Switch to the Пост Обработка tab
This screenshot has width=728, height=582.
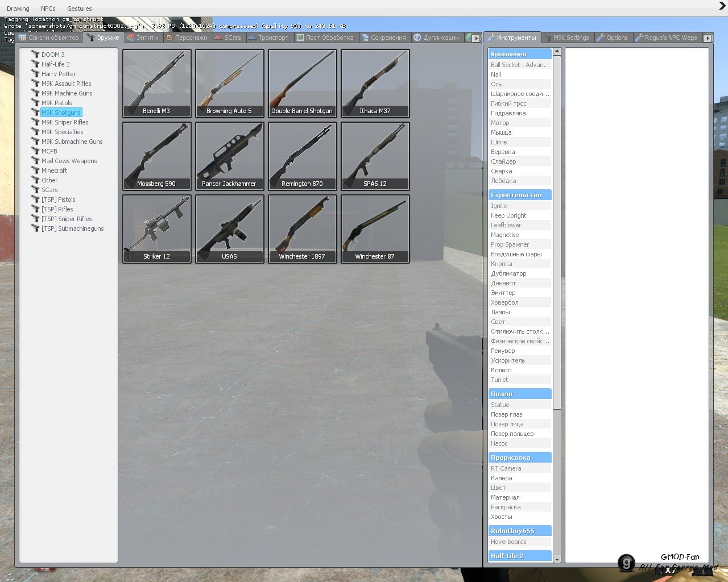(326, 38)
